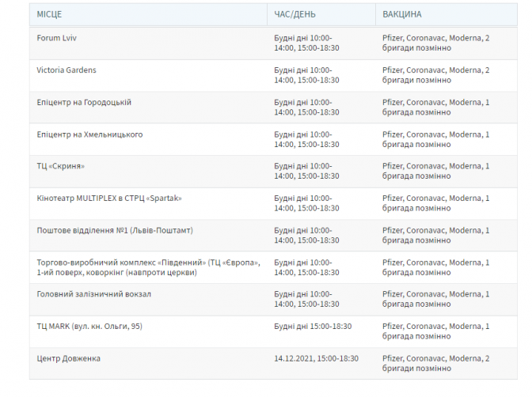Click the 14.12.2021, 15:00-18:30 time cell
This screenshot has height=397, width=532.
316,358
